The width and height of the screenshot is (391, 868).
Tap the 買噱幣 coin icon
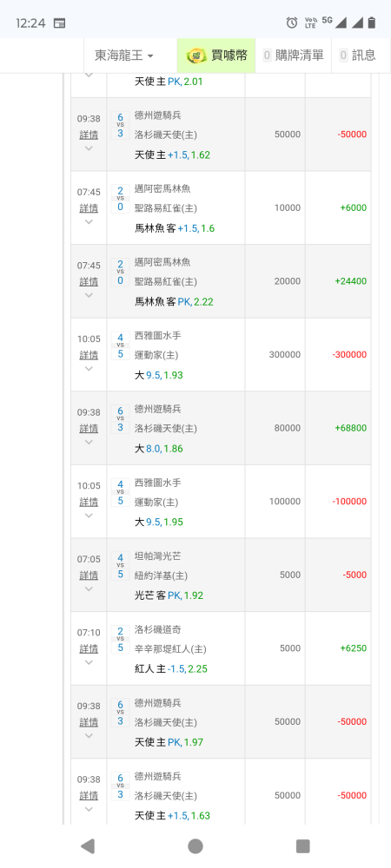tap(196, 56)
